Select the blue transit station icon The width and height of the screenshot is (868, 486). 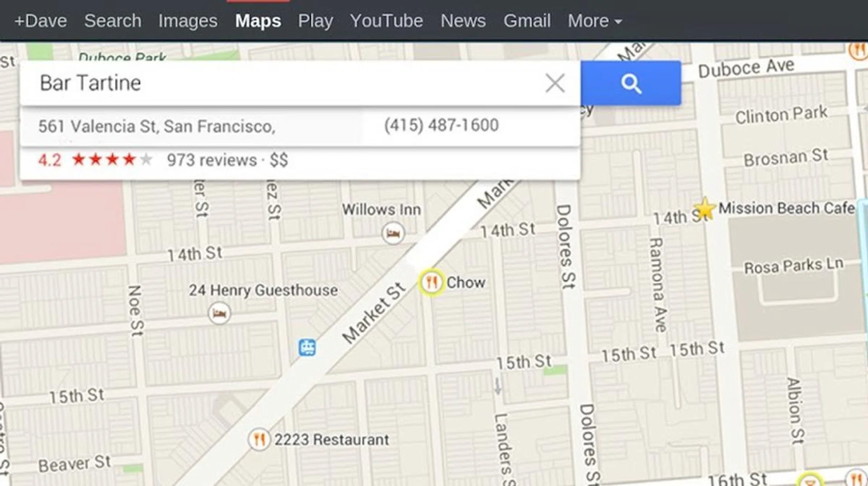coord(307,348)
